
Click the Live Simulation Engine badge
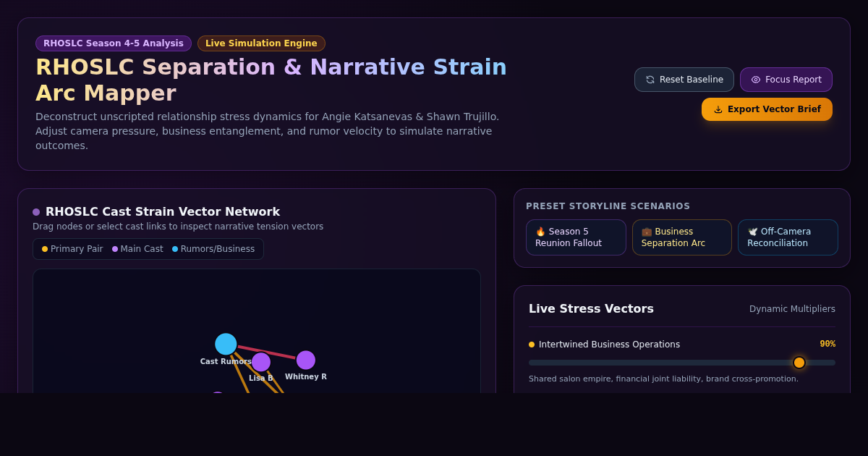(x=261, y=43)
